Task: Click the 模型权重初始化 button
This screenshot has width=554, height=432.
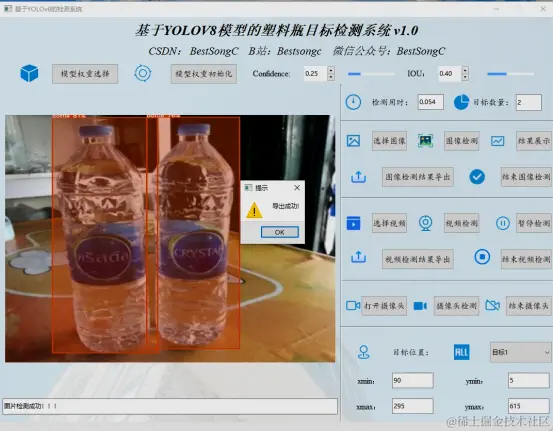Action: (204, 74)
